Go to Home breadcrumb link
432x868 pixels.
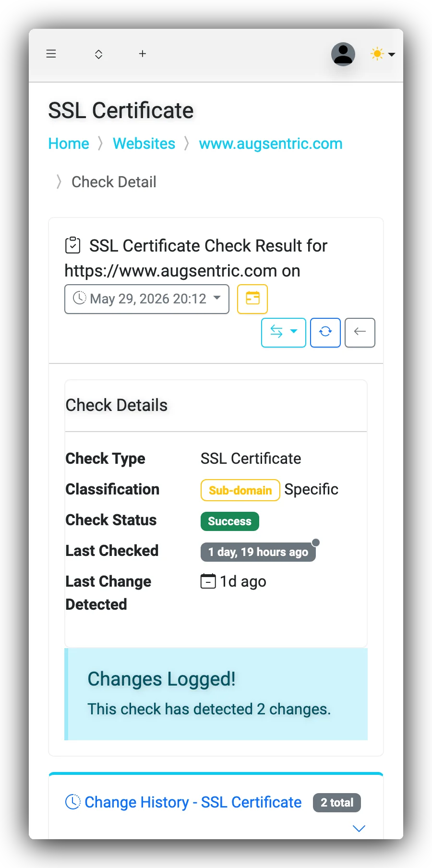(x=69, y=144)
